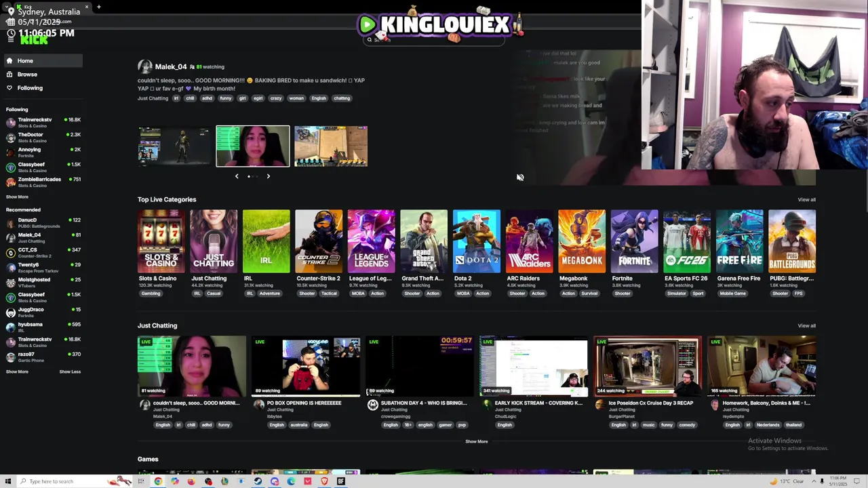The width and height of the screenshot is (868, 488).
Task: Go to next featured stream arrow
Action: pyautogui.click(x=268, y=176)
